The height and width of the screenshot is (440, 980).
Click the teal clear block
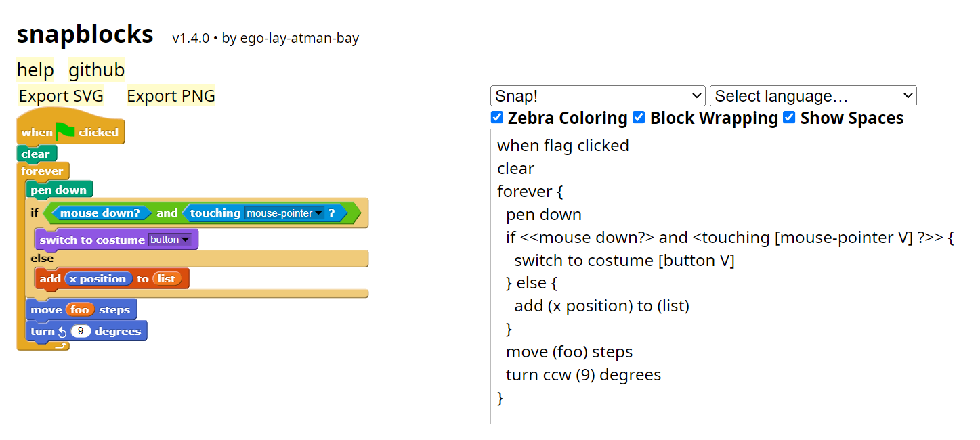coord(37,154)
